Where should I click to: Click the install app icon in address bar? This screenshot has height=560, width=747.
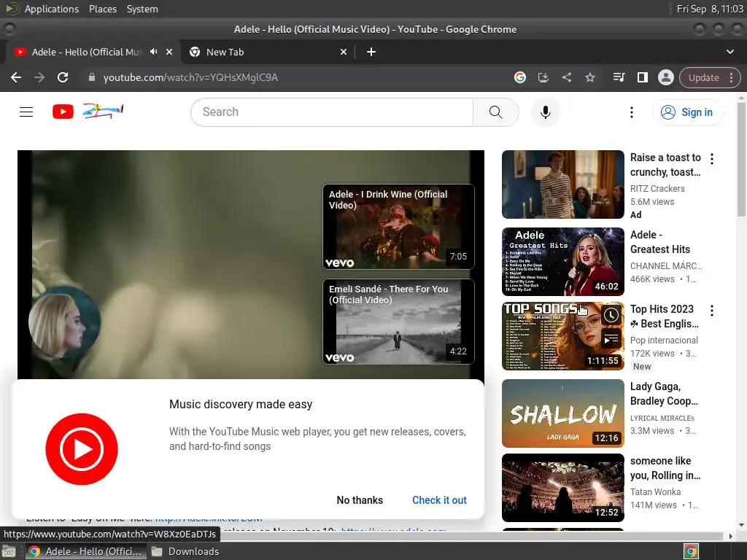(x=543, y=77)
